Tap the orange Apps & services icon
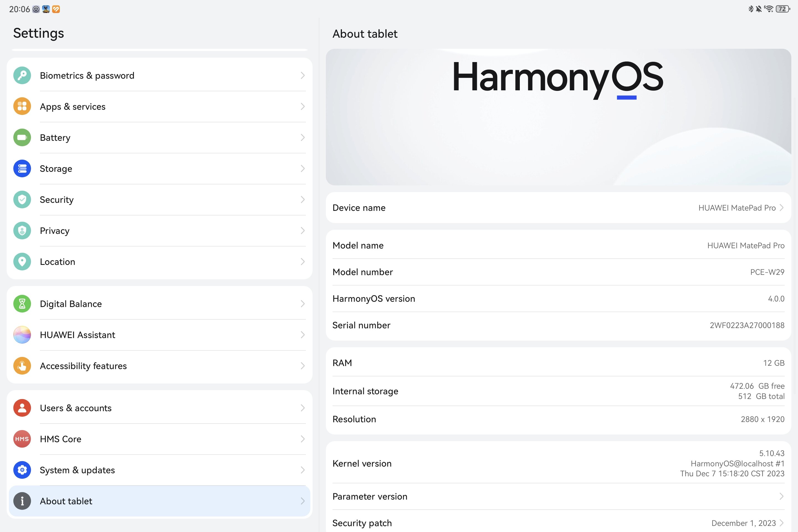Image resolution: width=798 pixels, height=532 pixels. coord(22,106)
